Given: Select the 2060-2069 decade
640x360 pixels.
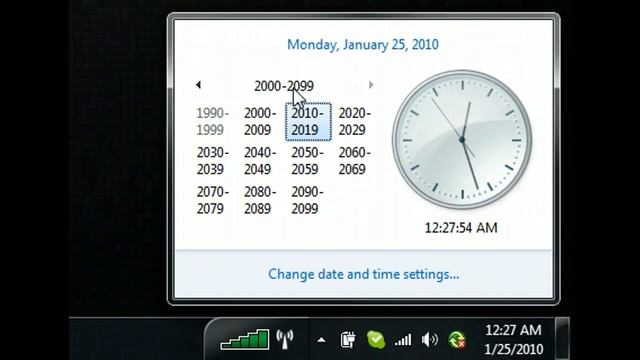Looking at the screenshot, I should (x=355, y=161).
